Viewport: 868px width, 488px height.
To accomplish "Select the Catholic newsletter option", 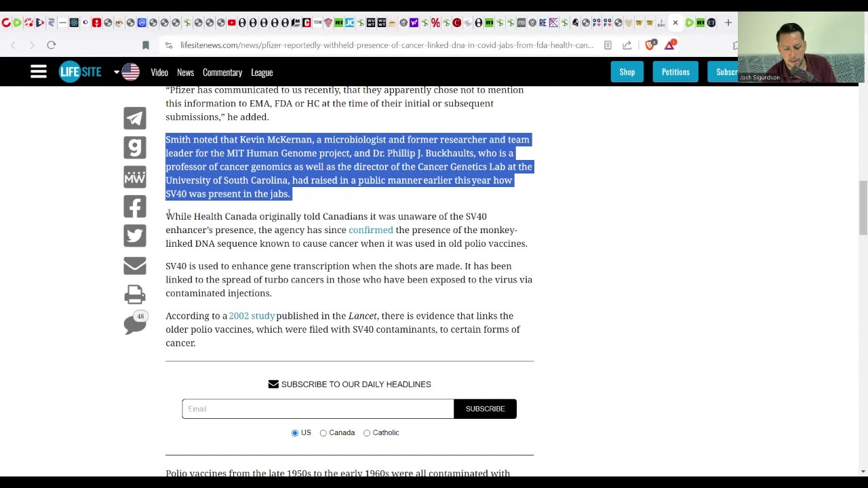I will [367, 432].
